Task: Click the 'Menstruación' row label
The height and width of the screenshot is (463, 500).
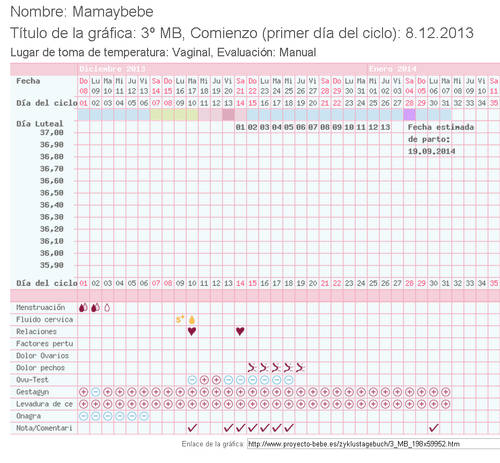Action: (40, 307)
